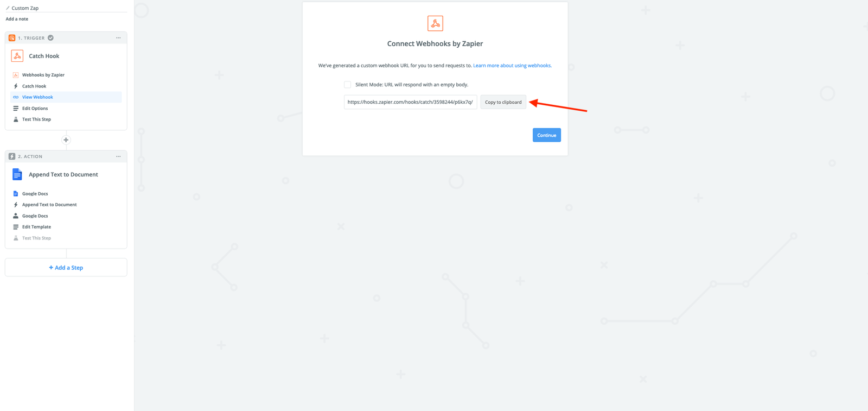868x411 pixels.
Task: Copy webhook URL to clipboard
Action: [503, 102]
